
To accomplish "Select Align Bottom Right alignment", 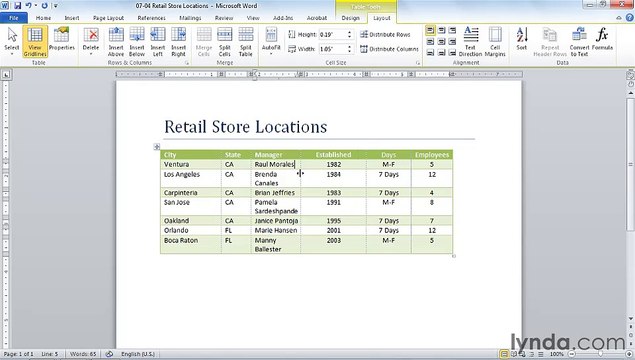I will pos(452,53).
